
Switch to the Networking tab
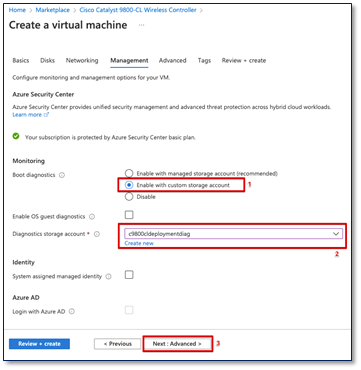(82, 61)
